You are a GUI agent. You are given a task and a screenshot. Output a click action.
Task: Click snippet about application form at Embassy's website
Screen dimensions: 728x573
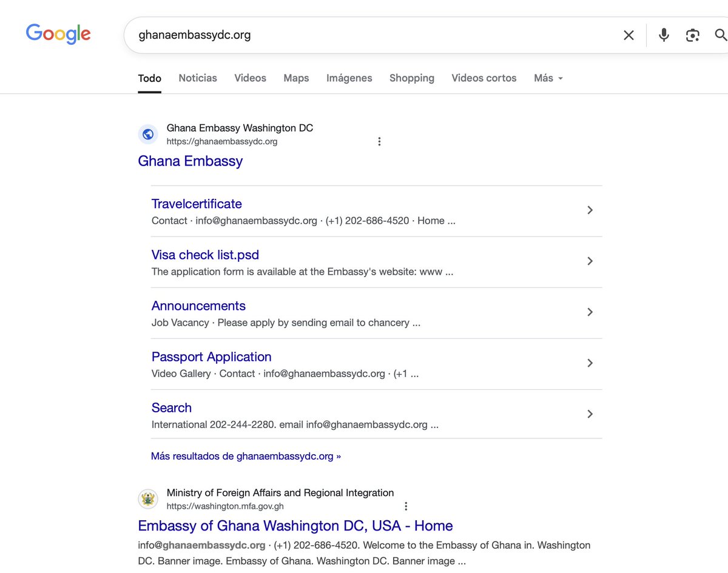click(x=302, y=272)
